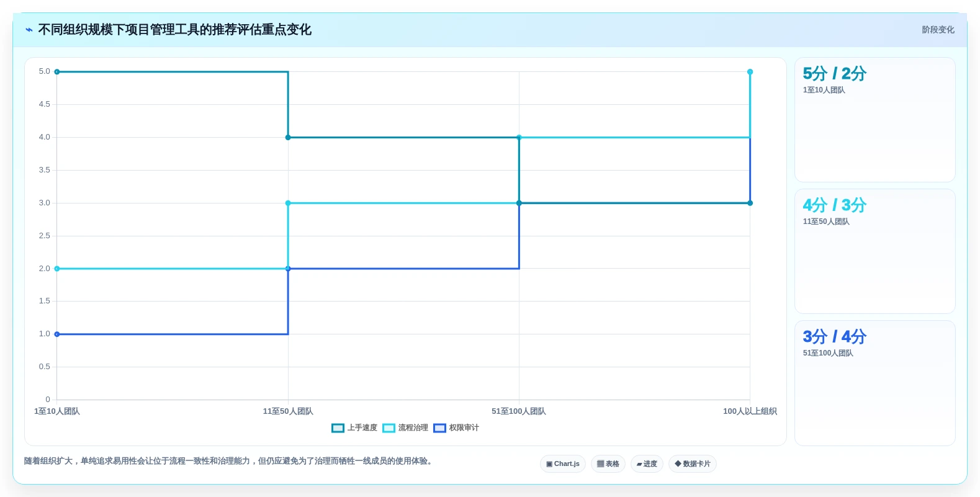Click the 流程治理 legend color box
The width and height of the screenshot is (980, 497).
click(389, 428)
